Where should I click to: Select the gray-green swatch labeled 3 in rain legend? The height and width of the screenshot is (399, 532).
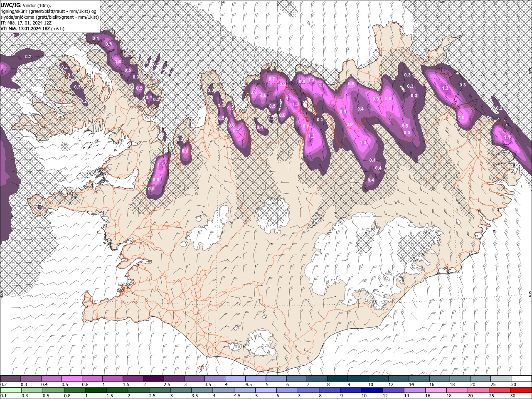pos(180,390)
